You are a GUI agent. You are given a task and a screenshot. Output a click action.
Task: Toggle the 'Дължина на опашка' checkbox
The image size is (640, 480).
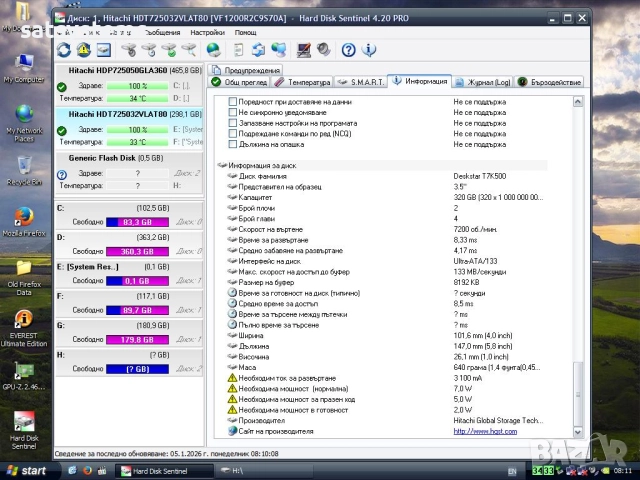point(233,144)
